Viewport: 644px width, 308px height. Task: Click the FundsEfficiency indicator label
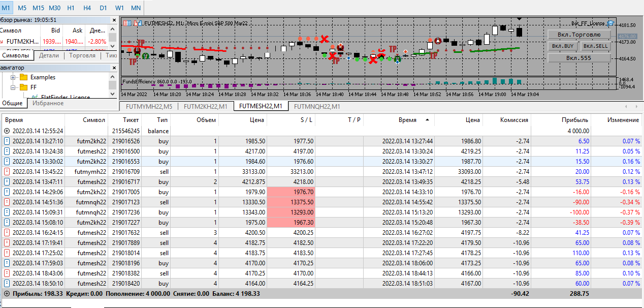(157, 81)
